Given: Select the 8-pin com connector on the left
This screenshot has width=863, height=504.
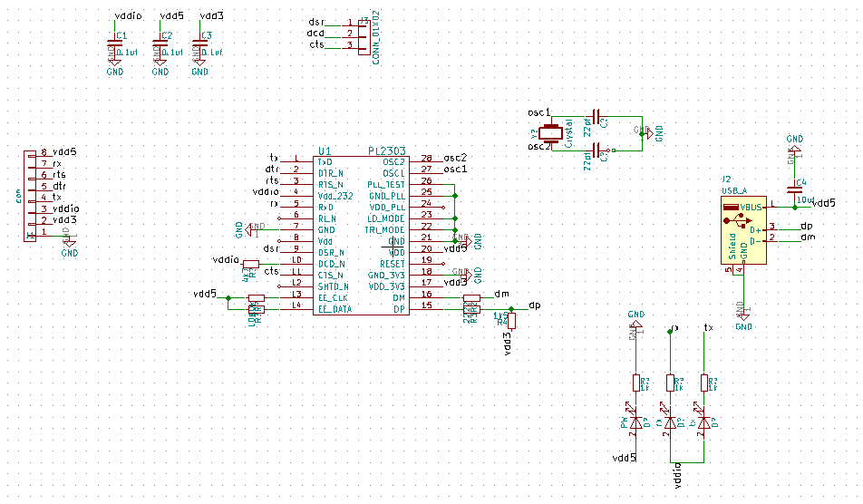Looking at the screenshot, I should (32, 195).
